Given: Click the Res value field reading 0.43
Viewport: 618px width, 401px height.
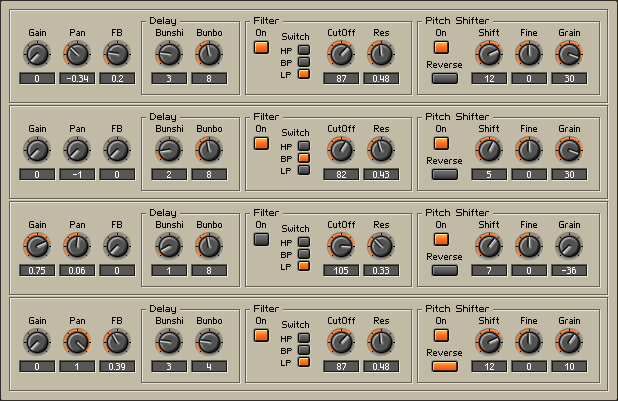Looking at the screenshot, I should pyautogui.click(x=381, y=174).
